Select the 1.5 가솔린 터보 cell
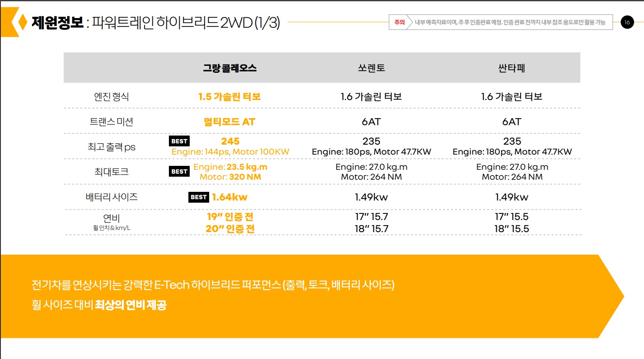 230,97
